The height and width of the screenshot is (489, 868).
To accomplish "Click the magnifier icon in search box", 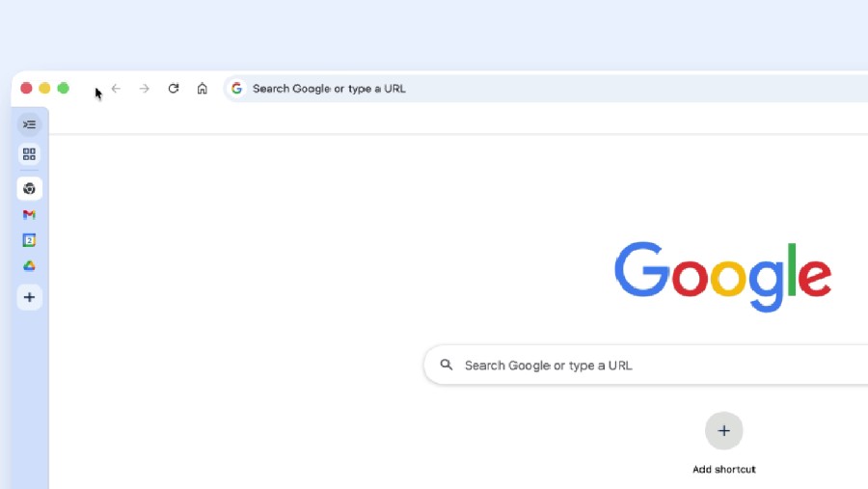I will point(447,366).
